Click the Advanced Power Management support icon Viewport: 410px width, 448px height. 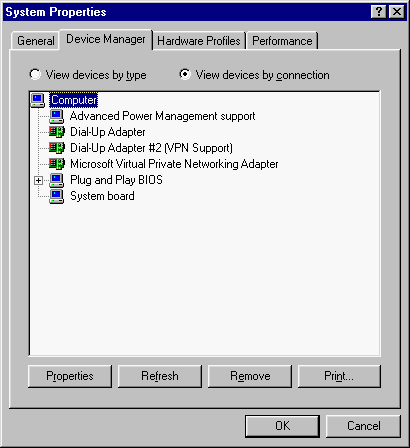click(x=57, y=116)
